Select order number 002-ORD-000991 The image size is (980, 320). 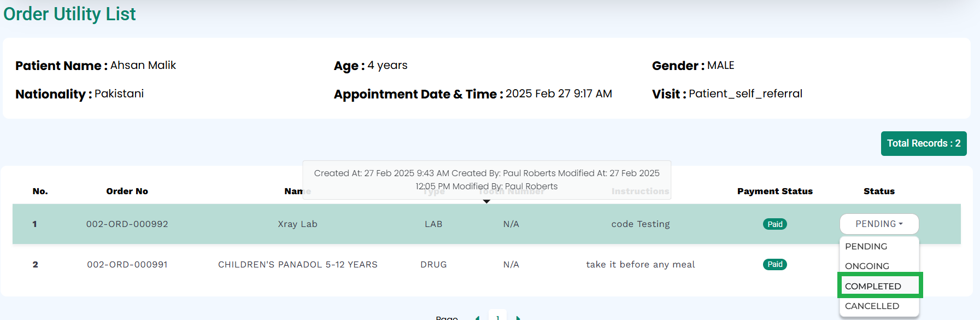[x=127, y=264]
